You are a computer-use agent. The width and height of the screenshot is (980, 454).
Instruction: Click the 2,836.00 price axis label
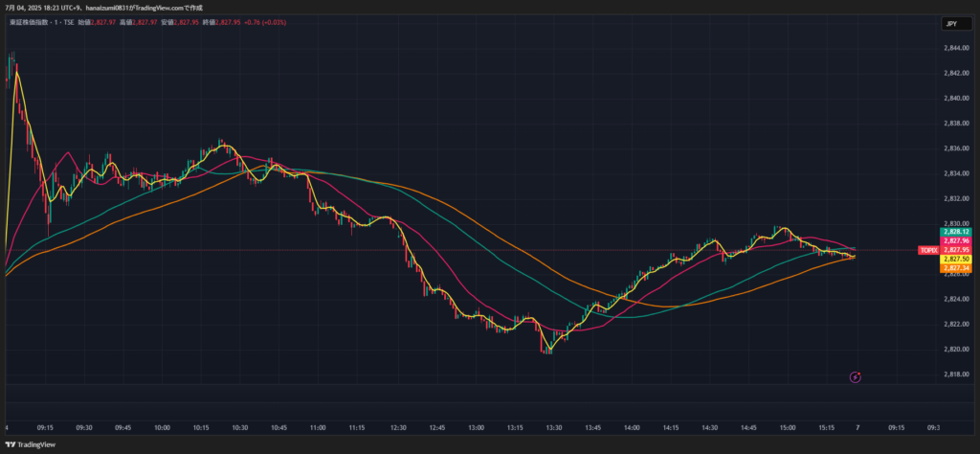pos(956,148)
